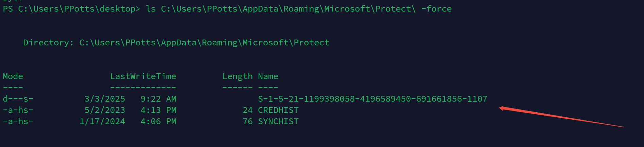Click the LastWriteTime column header

point(143,76)
